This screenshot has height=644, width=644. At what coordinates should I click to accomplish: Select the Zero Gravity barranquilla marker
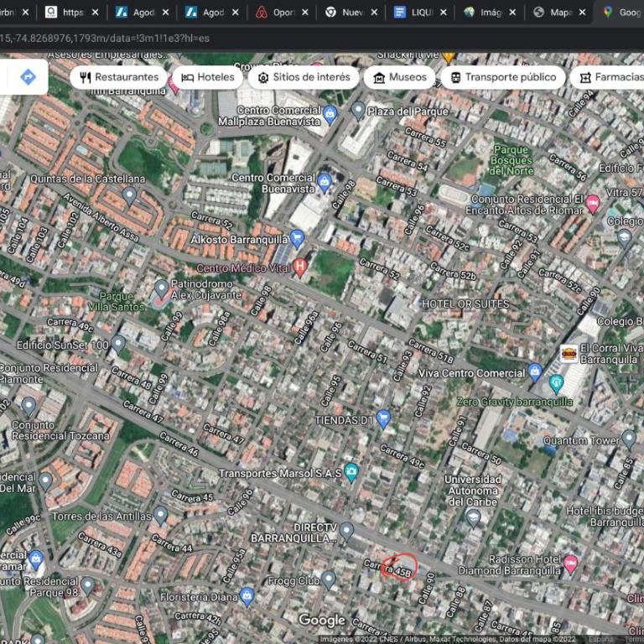click(x=555, y=384)
